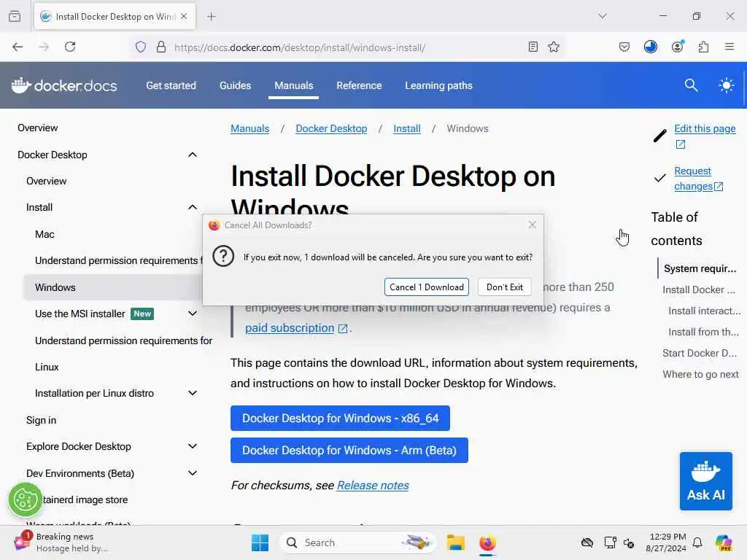Image resolution: width=747 pixels, height=560 pixels.
Task: Expand Explore Docker Desktop chevron
Action: tap(193, 446)
